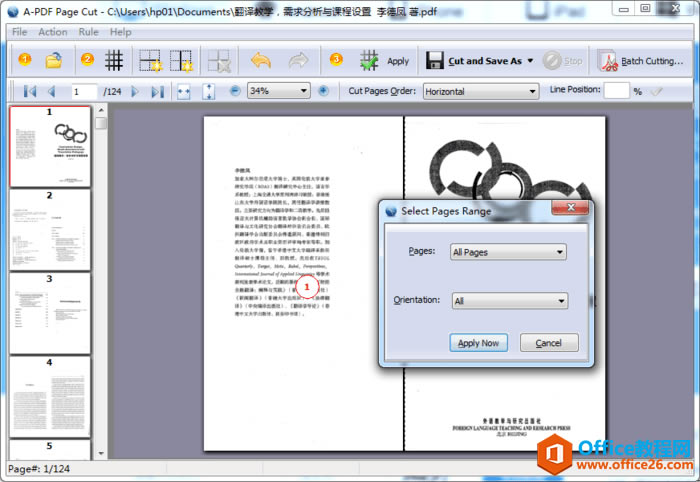Click thumbnail panel scroll down arrow

click(101, 453)
